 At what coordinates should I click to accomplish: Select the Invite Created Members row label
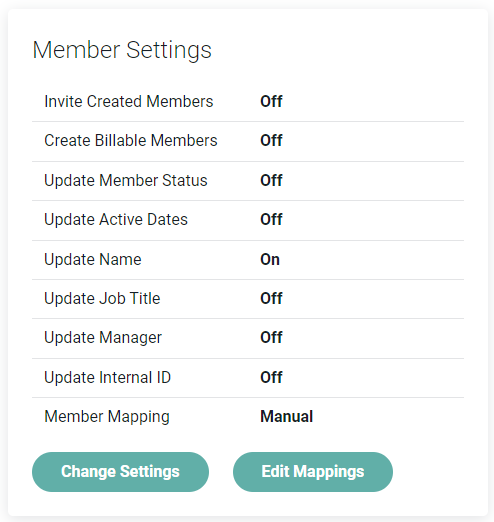click(x=129, y=101)
